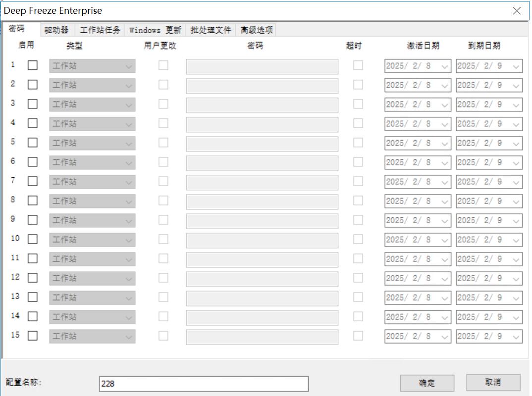
Task: Expand row 12 激活日期 date picker
Action: coord(444,279)
